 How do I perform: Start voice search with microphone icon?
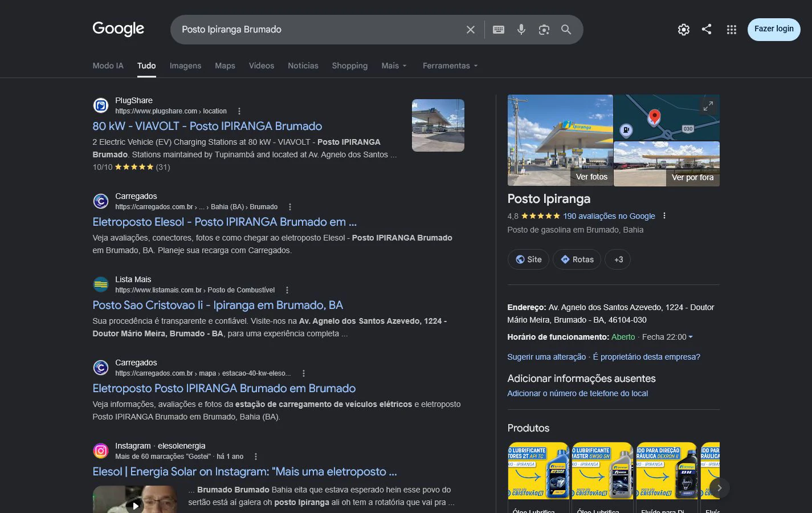521,30
